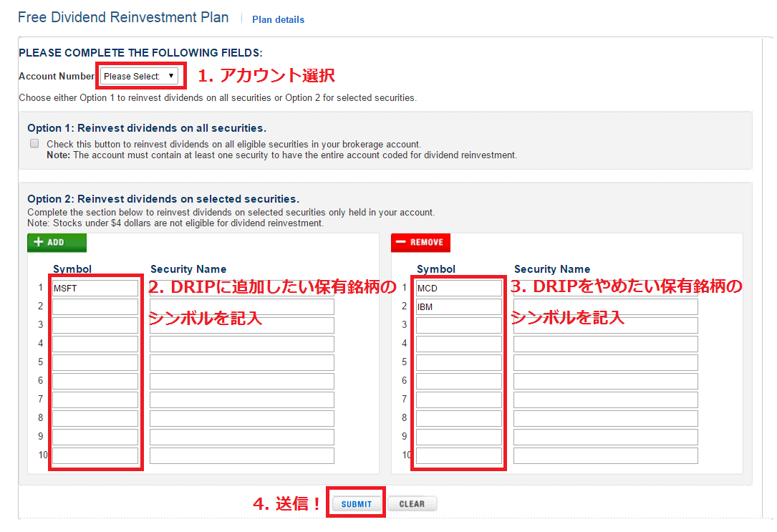
Task: Open the Account Number dropdown
Action: (139, 76)
